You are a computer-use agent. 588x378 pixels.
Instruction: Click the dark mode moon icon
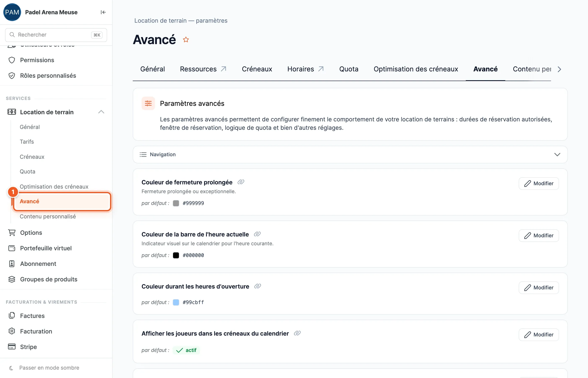tap(11, 368)
